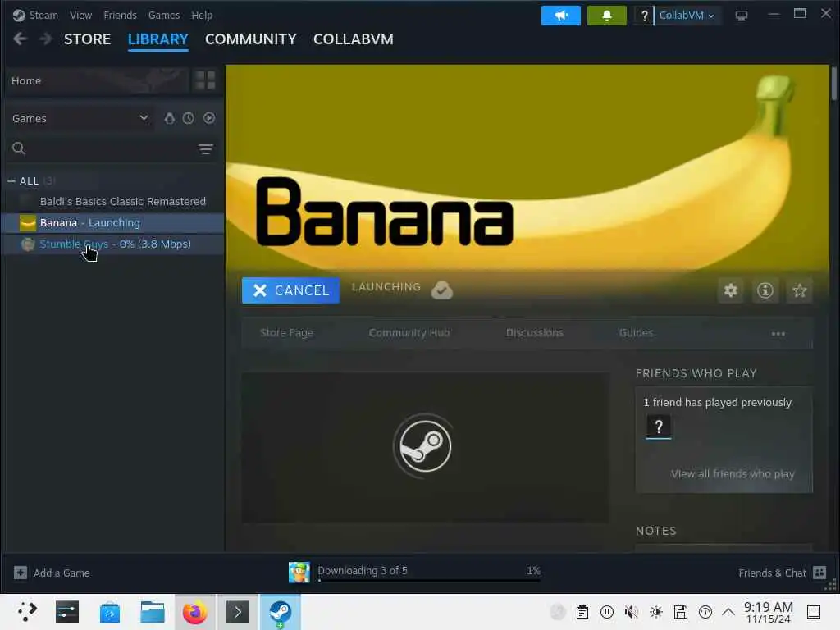
Task: Open the Games menu
Action: tap(164, 15)
